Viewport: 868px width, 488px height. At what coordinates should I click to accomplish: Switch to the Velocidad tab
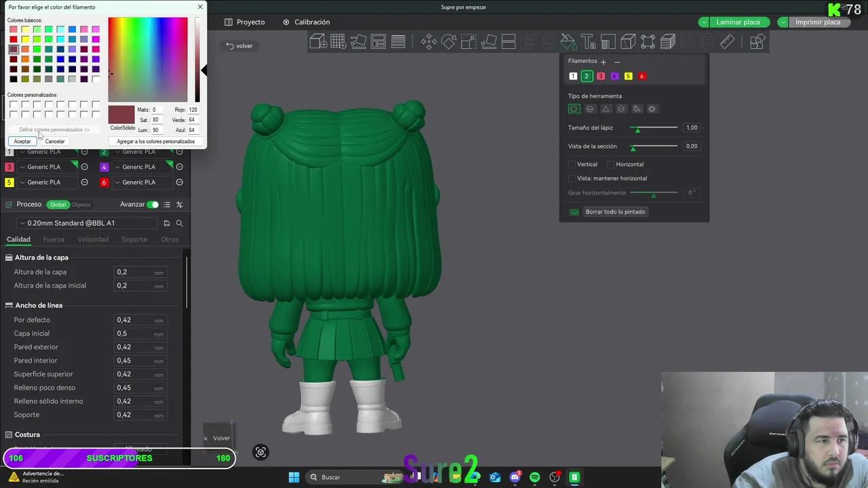pyautogui.click(x=93, y=239)
